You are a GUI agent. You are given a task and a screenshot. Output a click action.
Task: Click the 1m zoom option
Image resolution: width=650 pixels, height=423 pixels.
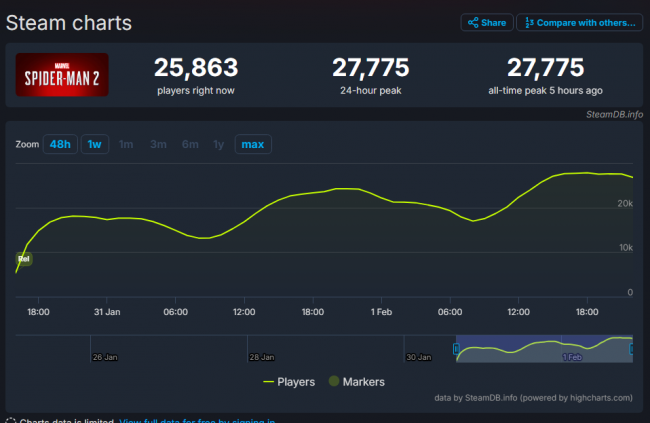tap(126, 145)
